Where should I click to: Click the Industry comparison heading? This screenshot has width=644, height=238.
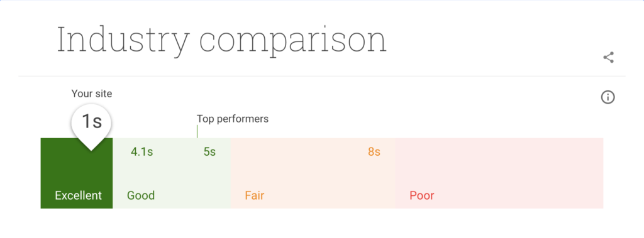pyautogui.click(x=222, y=40)
